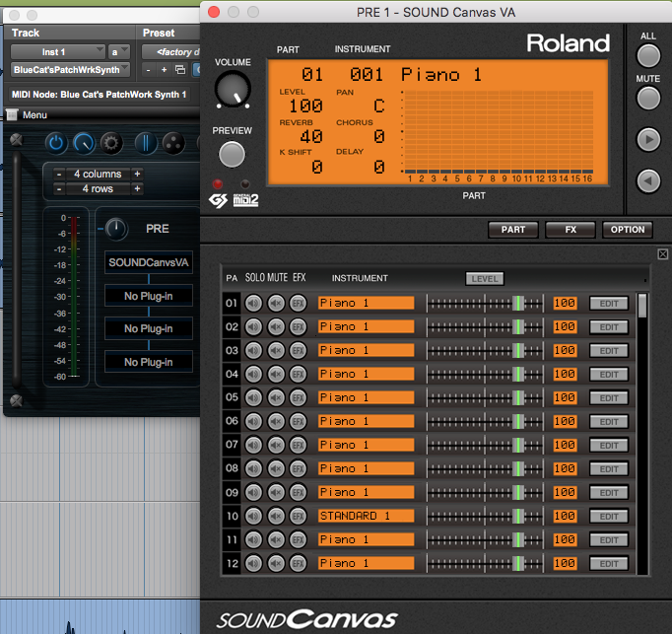Image resolution: width=672 pixels, height=634 pixels.
Task: Toggle EFX for part 09
Action: coord(299,492)
